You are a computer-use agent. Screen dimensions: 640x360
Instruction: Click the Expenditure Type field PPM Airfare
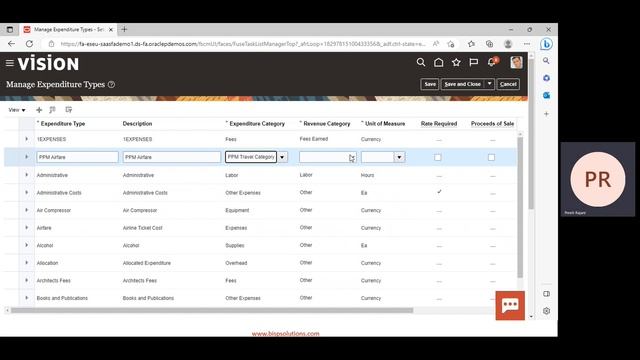point(77,157)
